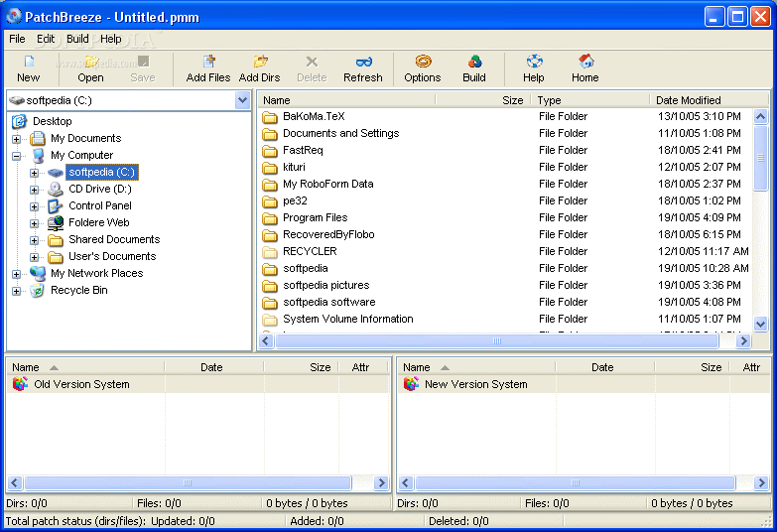
Task: Click the Home house toolbar icon
Action: [586, 62]
